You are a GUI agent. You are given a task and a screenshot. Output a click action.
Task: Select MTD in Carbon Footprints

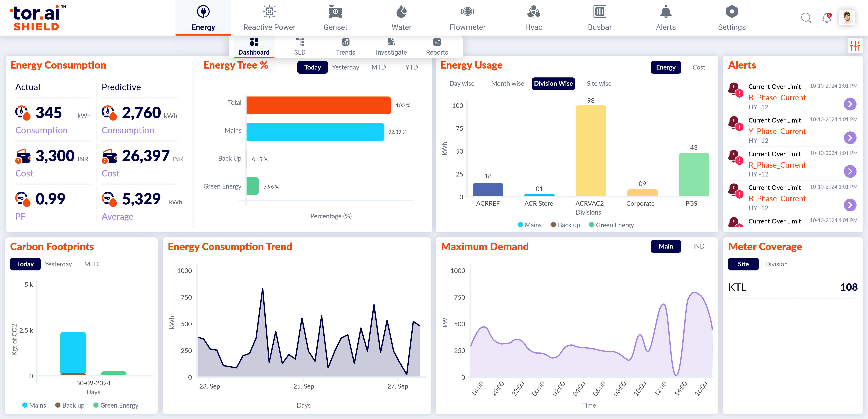[91, 264]
